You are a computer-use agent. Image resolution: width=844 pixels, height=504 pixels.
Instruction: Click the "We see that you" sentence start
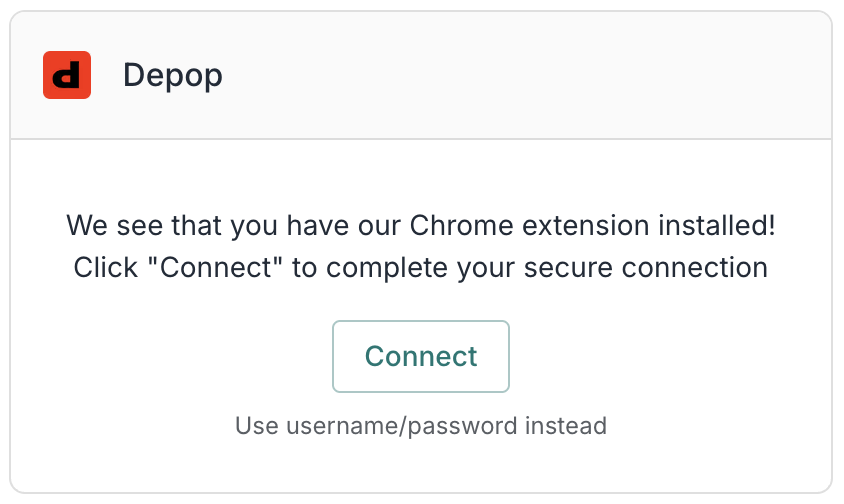pyautogui.click(x=150, y=225)
